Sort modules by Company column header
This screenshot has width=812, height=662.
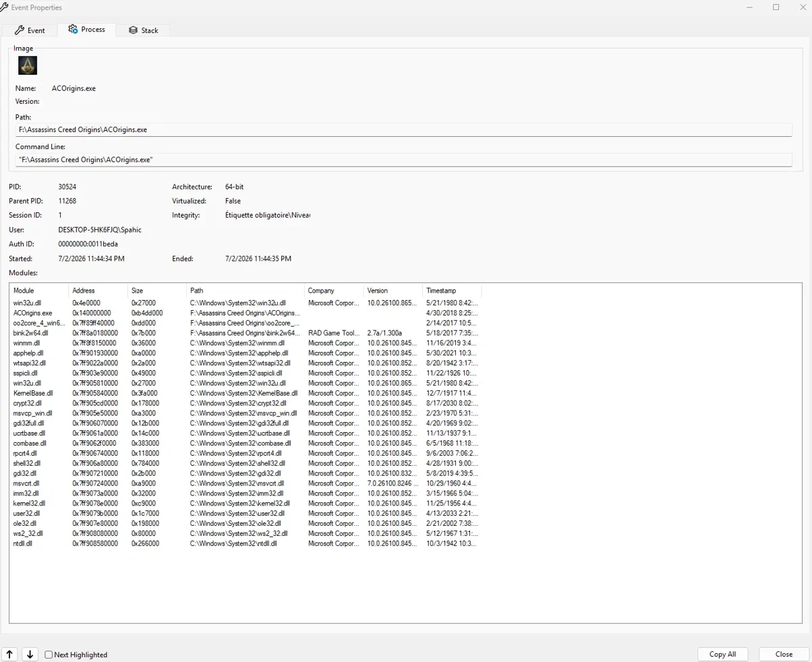334,291
